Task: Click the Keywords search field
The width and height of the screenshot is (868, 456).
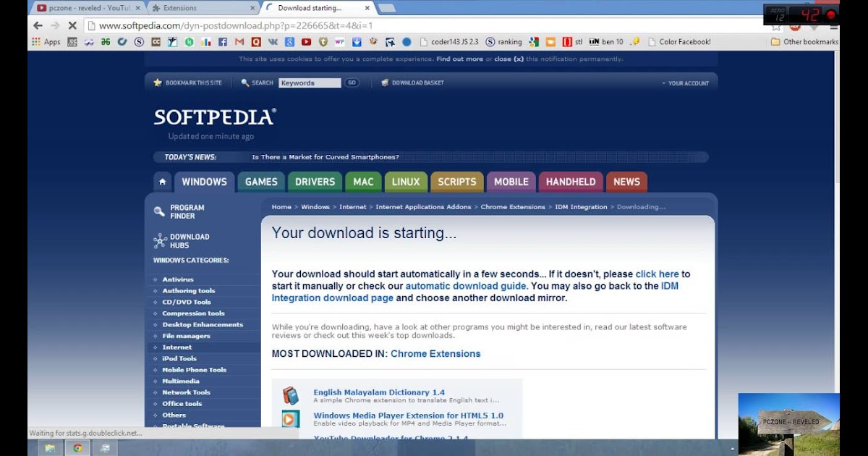Action: 310,83
